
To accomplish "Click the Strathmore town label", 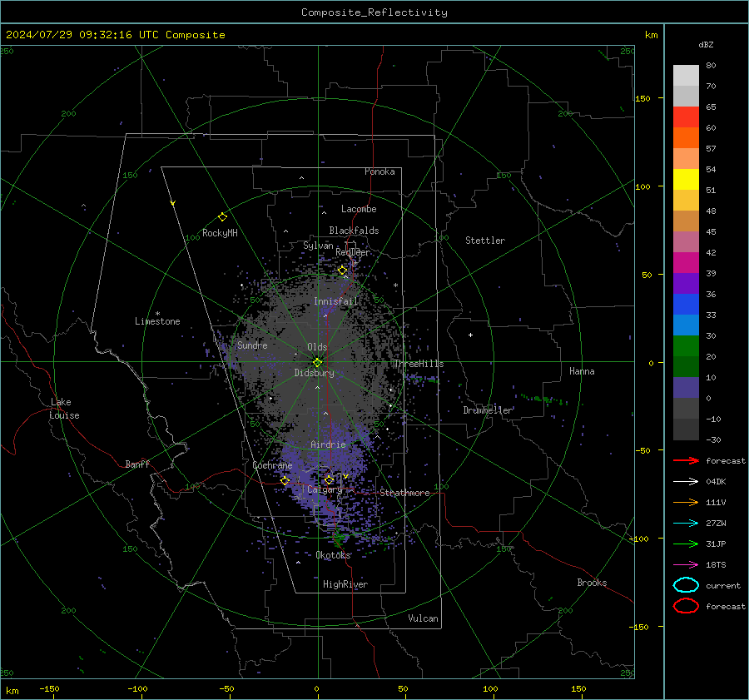I will click(x=404, y=493).
